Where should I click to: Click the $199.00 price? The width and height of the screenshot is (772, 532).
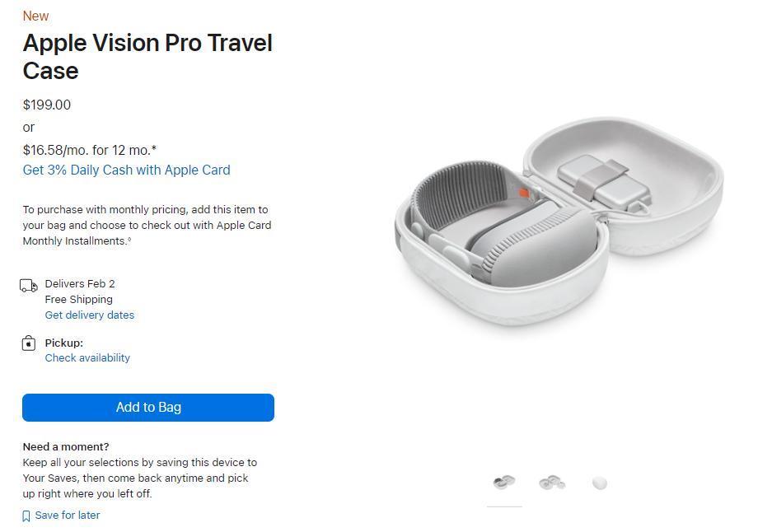click(47, 105)
